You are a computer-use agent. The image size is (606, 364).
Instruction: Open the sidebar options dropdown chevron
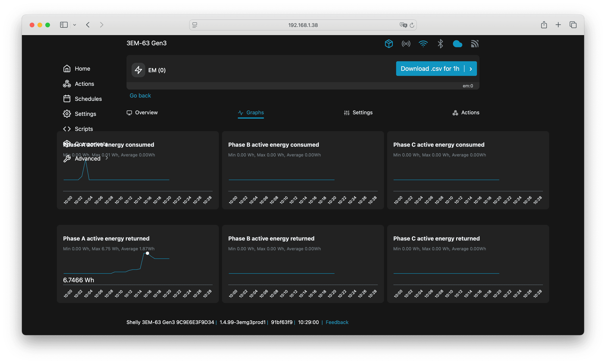(75, 25)
